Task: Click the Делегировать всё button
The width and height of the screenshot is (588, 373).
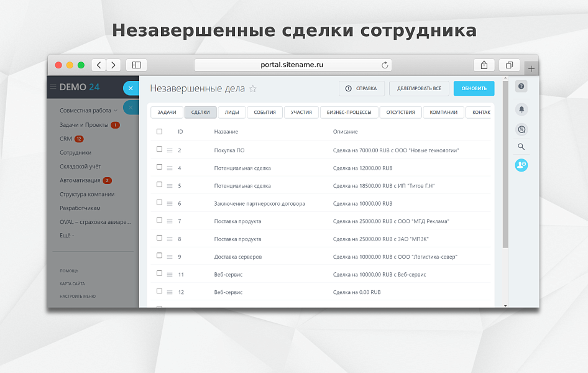Action: pyautogui.click(x=419, y=88)
